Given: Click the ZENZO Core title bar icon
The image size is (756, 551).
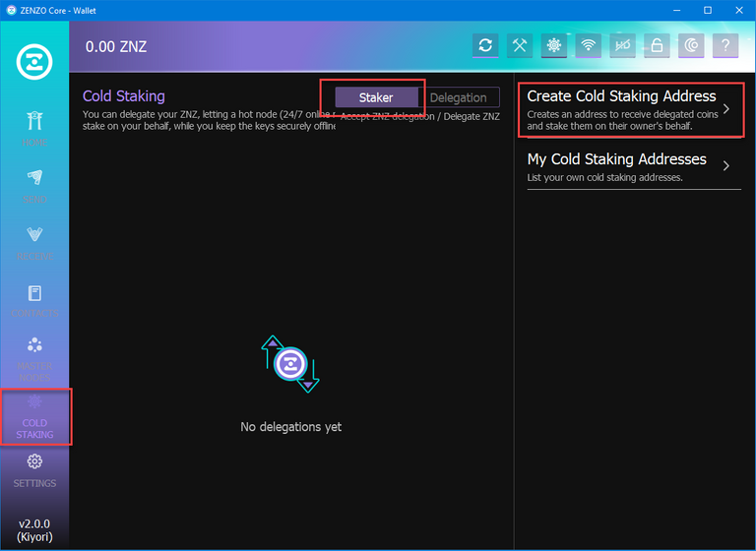Looking at the screenshot, I should 11,10.
